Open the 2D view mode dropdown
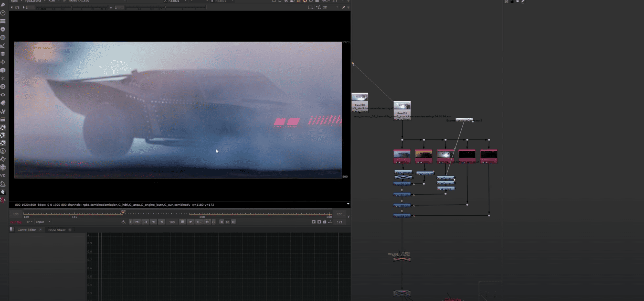The width and height of the screenshot is (644, 301). (330, 7)
